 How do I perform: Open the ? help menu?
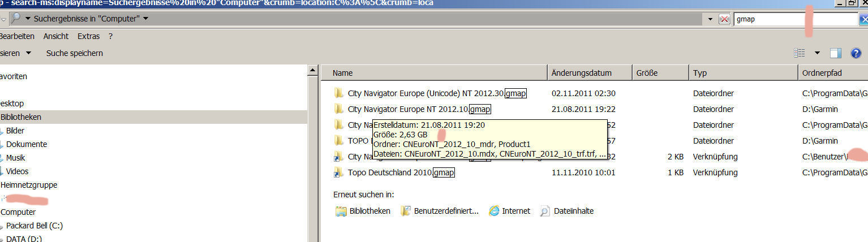[110, 36]
